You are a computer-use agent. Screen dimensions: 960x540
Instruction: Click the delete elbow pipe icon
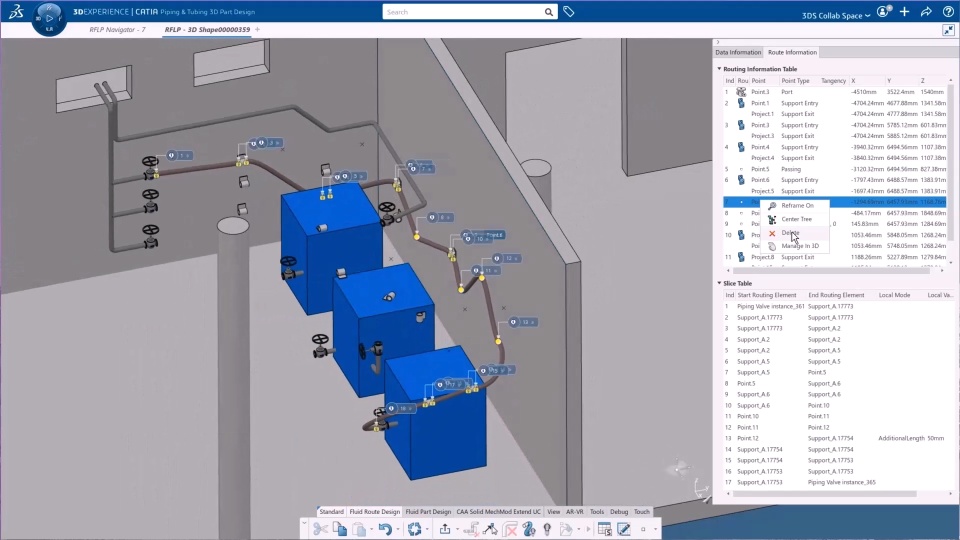click(x=510, y=529)
